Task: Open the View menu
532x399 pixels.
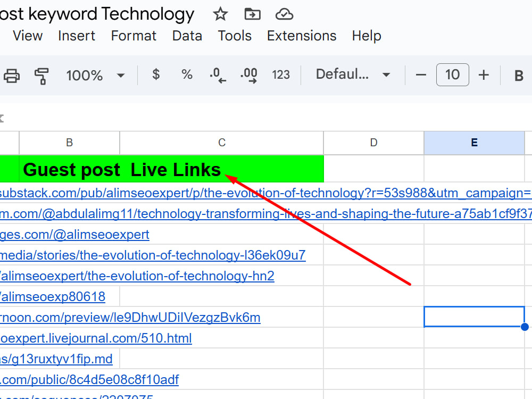Action: 28,36
